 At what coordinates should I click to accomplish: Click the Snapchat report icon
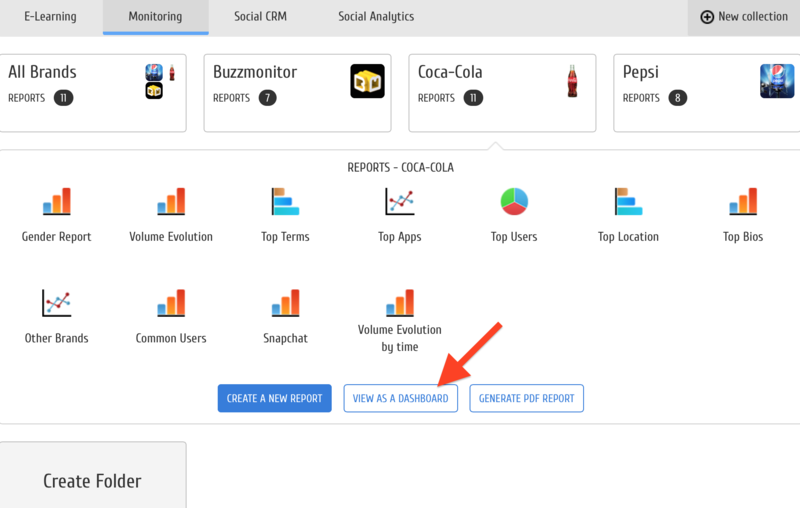pos(285,303)
